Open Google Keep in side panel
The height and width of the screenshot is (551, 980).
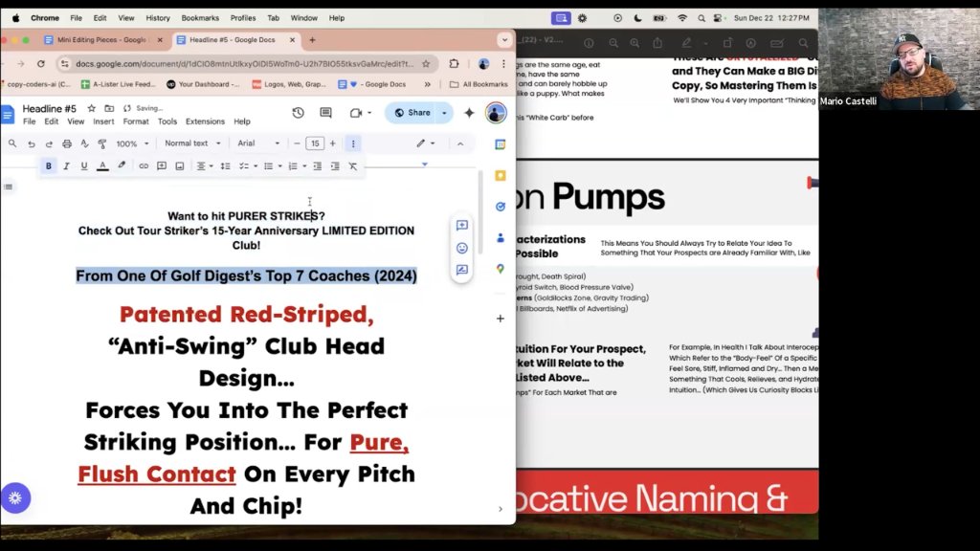(500, 176)
